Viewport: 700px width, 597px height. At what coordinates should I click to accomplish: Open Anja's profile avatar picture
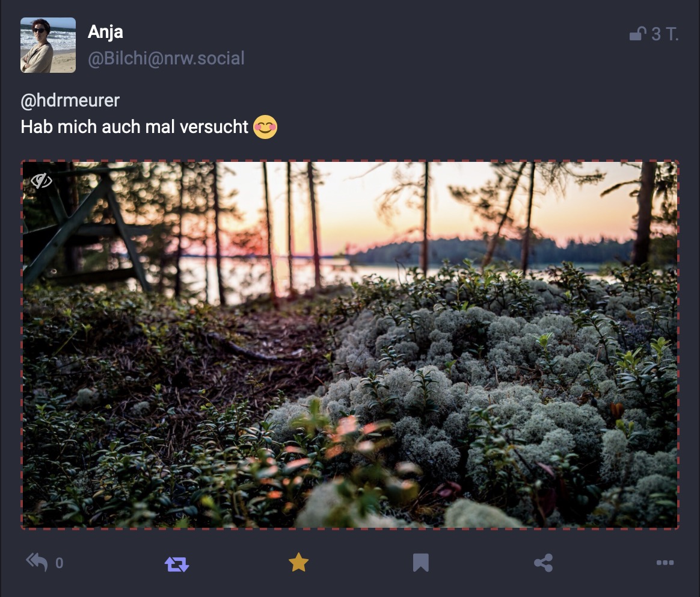tap(48, 45)
